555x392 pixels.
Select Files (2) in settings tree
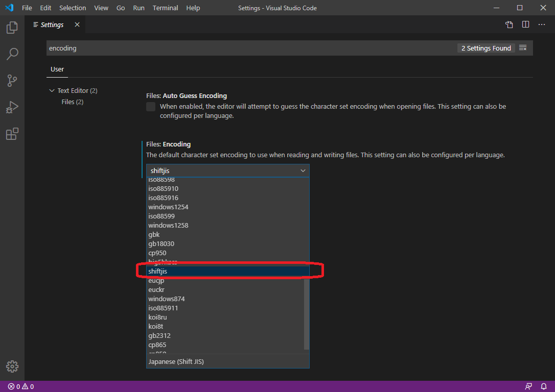click(73, 102)
